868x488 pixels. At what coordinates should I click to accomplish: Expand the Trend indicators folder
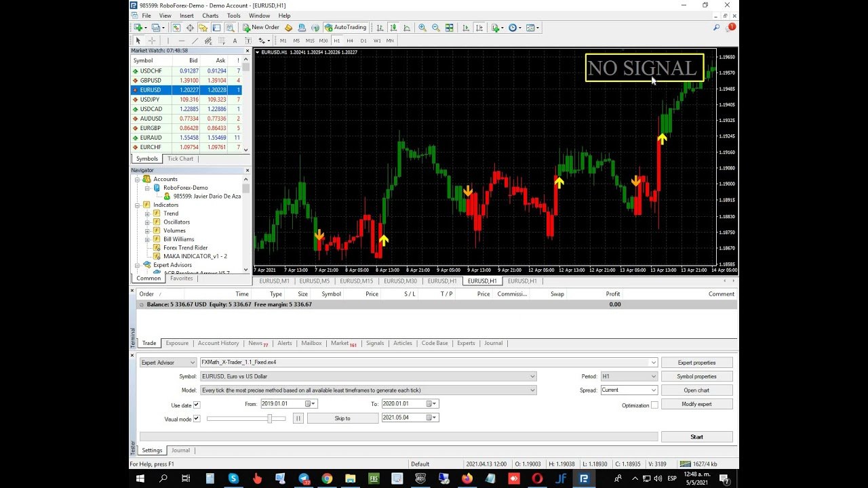click(x=147, y=213)
